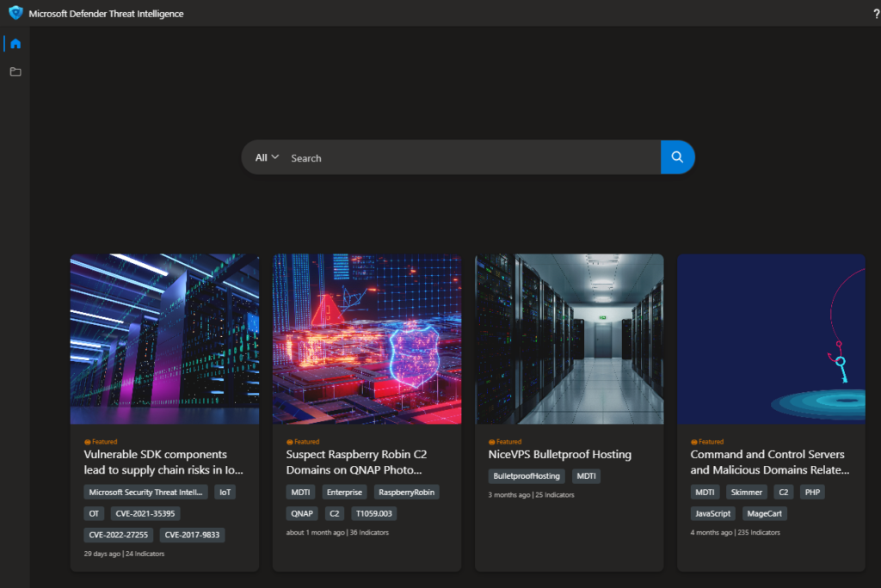This screenshot has width=881, height=588.
Task: Open the help question mark icon
Action: click(x=876, y=14)
